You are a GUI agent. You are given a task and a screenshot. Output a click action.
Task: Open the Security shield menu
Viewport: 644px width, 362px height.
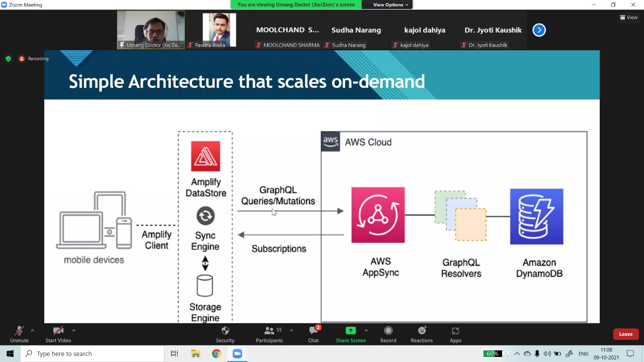225,334
